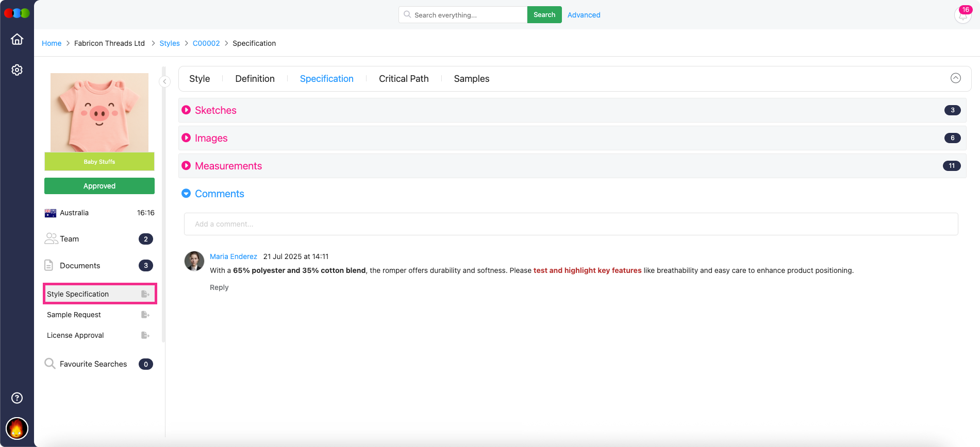Viewport: 980px width, 447px height.
Task: Click the License Approval export icon
Action: 145,335
